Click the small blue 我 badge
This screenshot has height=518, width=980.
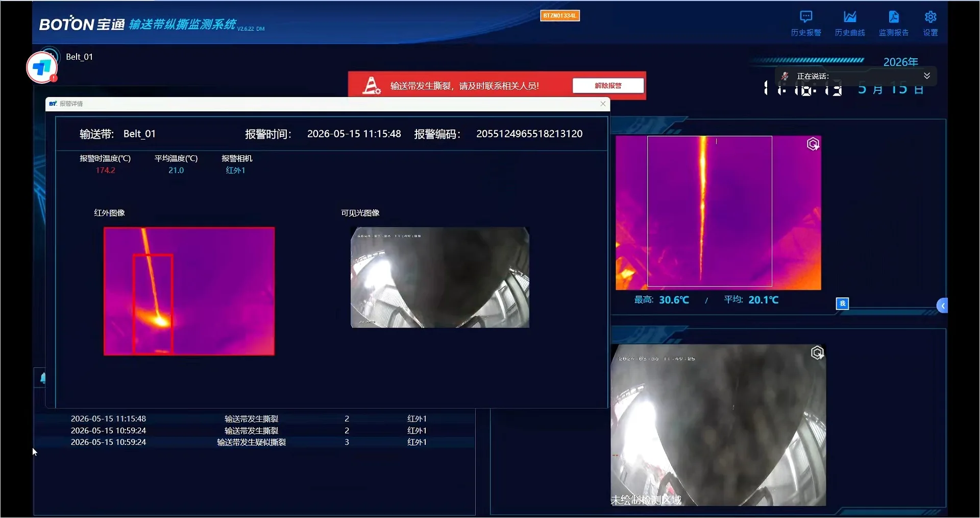pyautogui.click(x=842, y=303)
